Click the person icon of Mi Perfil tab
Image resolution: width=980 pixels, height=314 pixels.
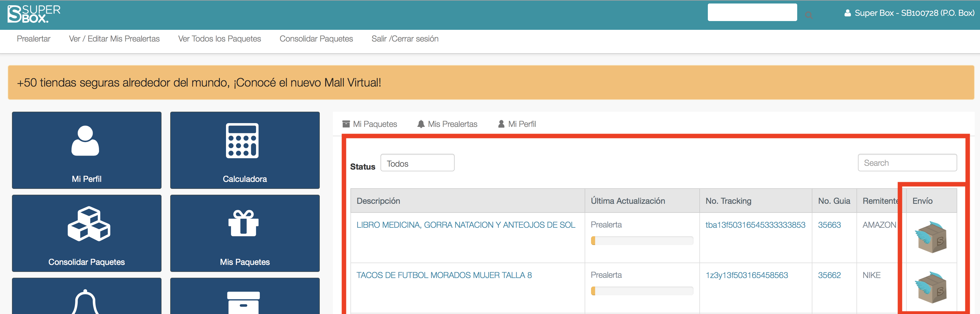coord(501,124)
